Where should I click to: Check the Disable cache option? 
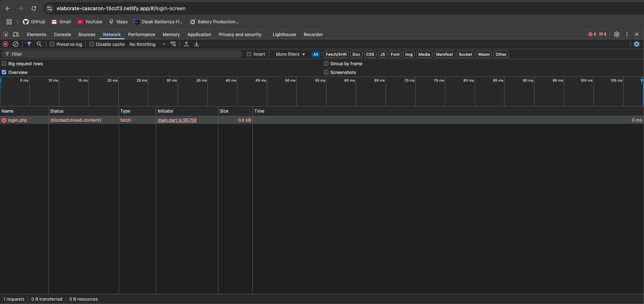pyautogui.click(x=92, y=44)
